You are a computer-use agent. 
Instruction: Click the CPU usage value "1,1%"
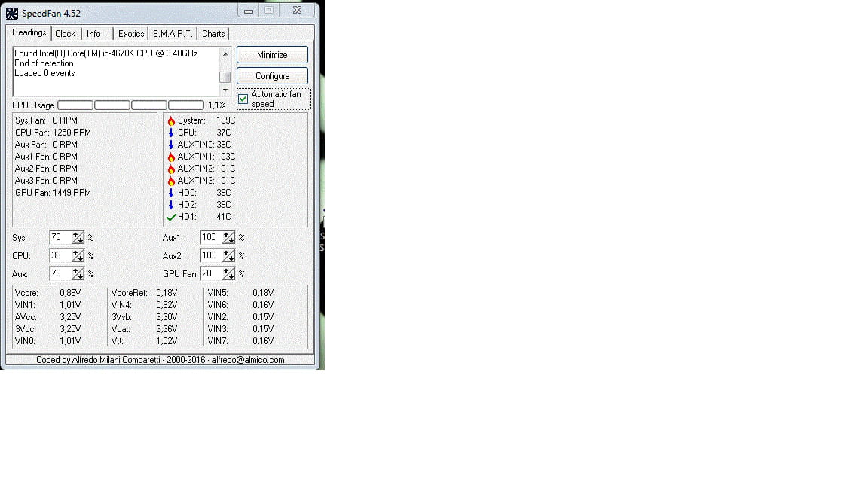coord(217,105)
